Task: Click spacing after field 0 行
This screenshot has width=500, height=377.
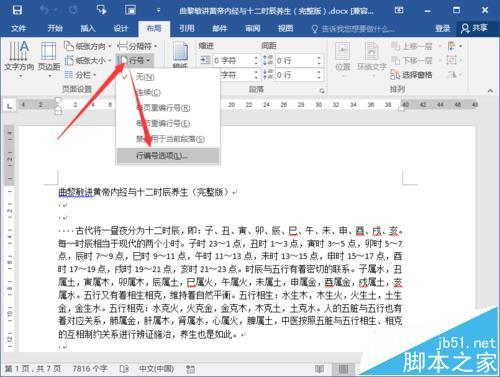Action: tap(295, 75)
